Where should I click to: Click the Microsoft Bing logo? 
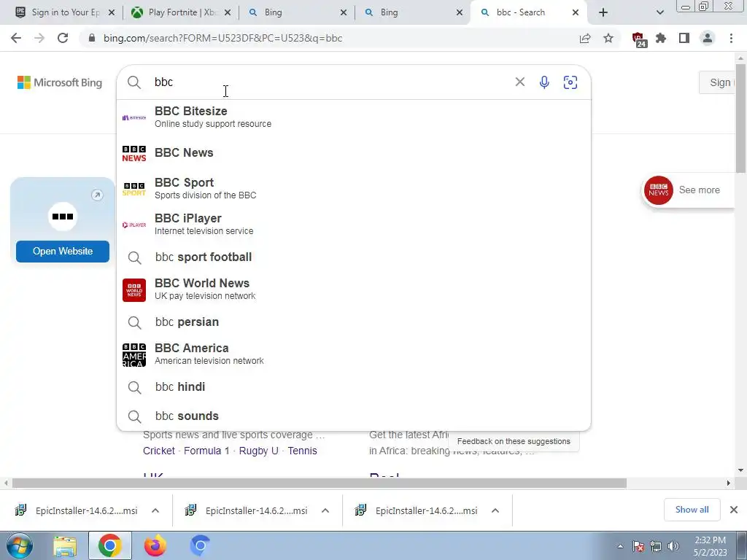coord(60,82)
